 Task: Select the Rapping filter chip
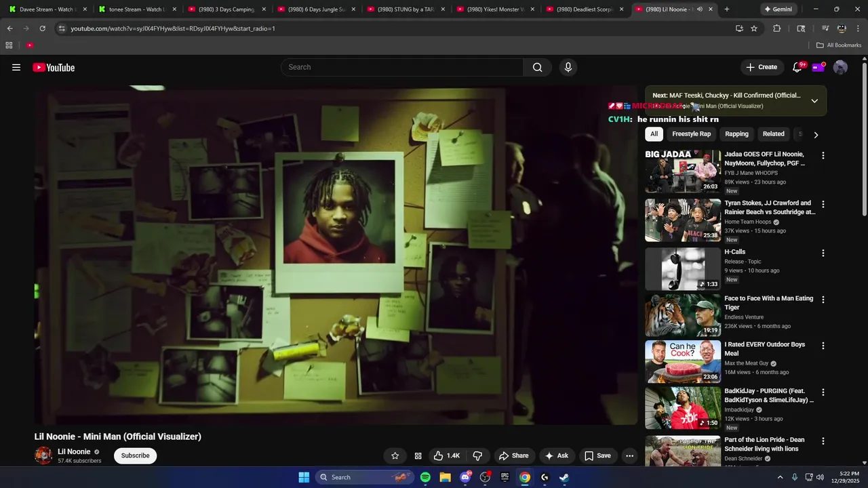coord(736,134)
